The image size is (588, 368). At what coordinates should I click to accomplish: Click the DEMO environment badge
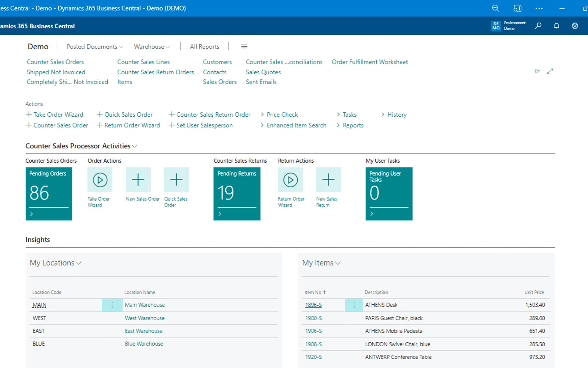pos(496,26)
